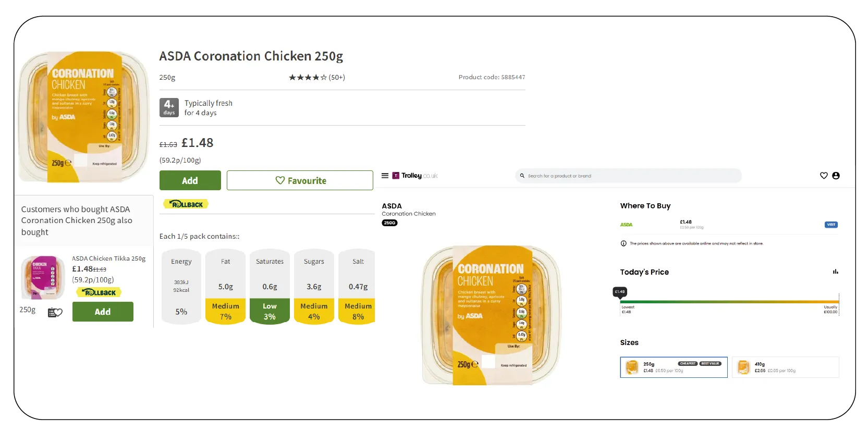Click the info icon about online prices
The height and width of the screenshot is (431, 868).
tap(623, 243)
